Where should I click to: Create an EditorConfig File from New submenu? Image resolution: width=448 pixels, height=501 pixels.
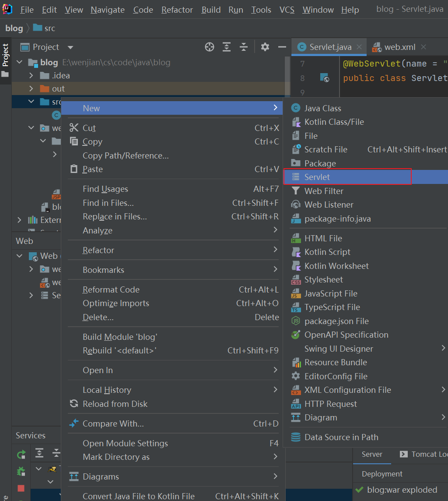365,376
